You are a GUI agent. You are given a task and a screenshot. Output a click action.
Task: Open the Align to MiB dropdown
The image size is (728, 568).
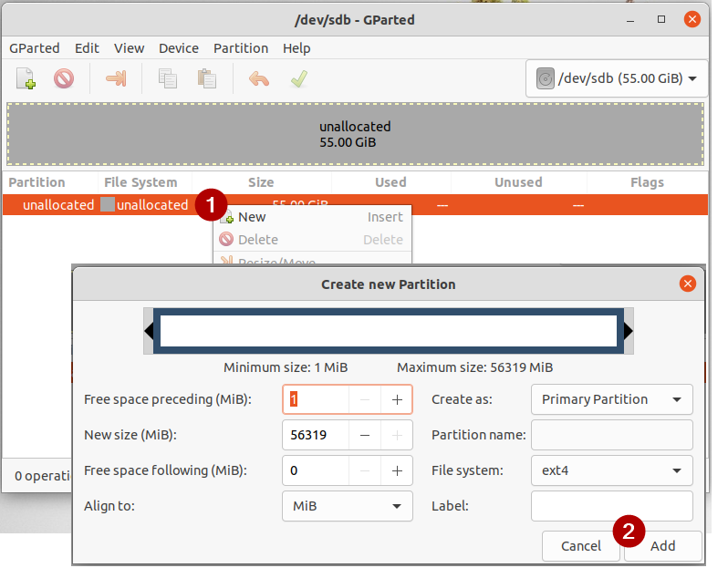click(348, 506)
